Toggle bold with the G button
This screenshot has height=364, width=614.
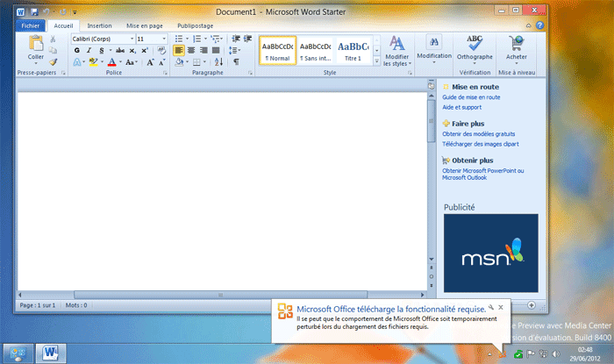click(x=77, y=51)
